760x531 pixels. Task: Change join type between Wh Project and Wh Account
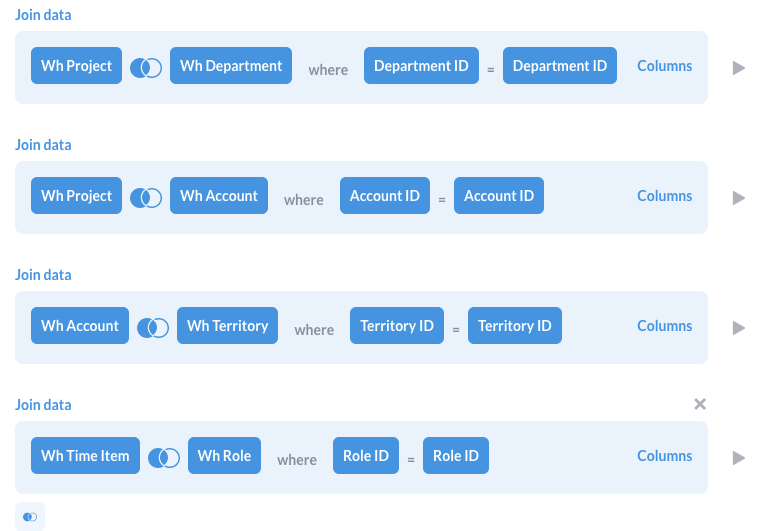146,198
